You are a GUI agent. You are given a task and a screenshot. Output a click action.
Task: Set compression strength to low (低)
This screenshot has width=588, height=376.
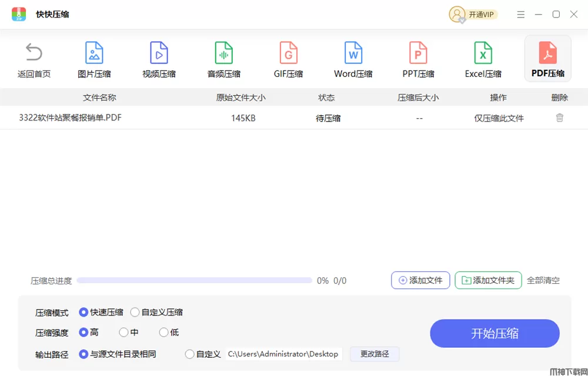pyautogui.click(x=163, y=333)
